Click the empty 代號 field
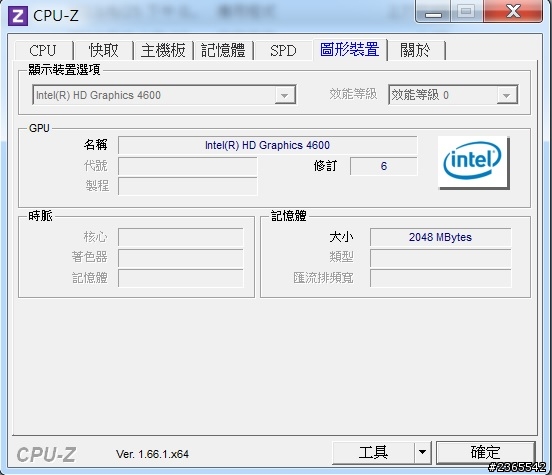The image size is (552, 475). tap(188, 166)
